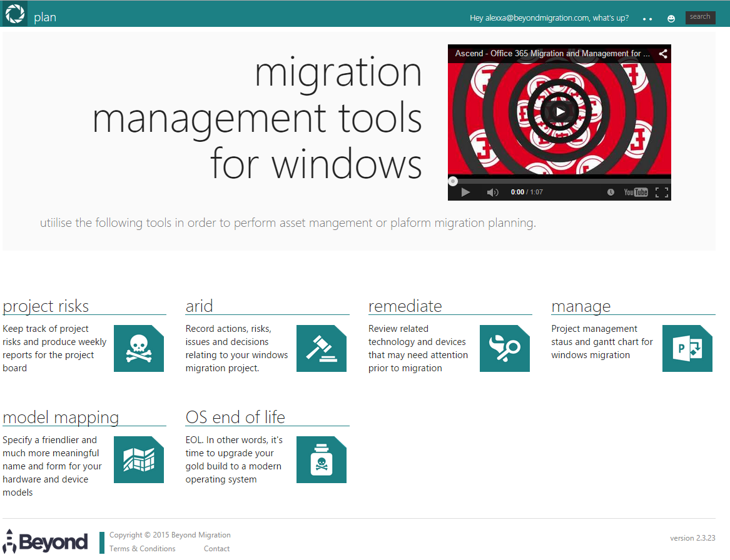
Task: Open the project risks skull tile
Action: coord(139,348)
